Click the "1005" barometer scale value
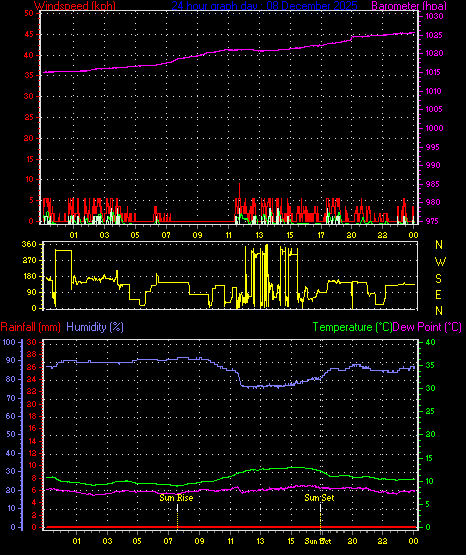The image size is (466, 555). coord(434,109)
